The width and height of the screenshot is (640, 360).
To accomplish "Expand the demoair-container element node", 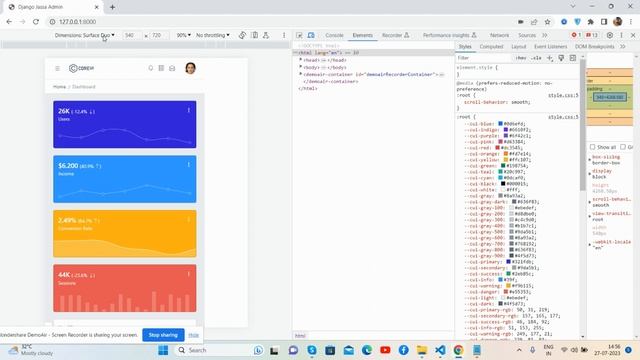I will [x=301, y=74].
